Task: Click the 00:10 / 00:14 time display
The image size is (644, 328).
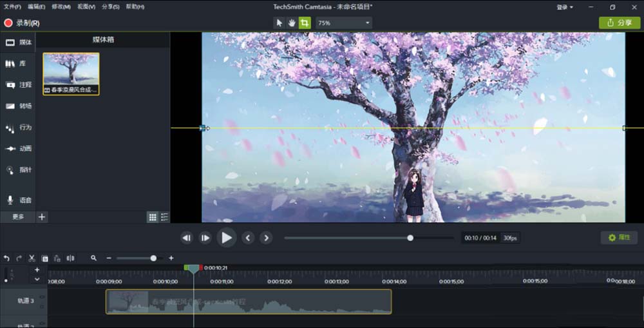Action: pyautogui.click(x=480, y=238)
